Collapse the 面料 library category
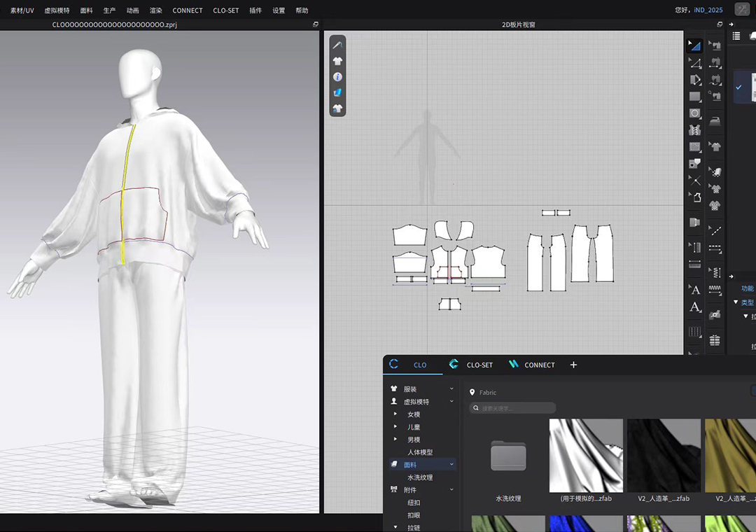This screenshot has height=532, width=756. point(451,465)
